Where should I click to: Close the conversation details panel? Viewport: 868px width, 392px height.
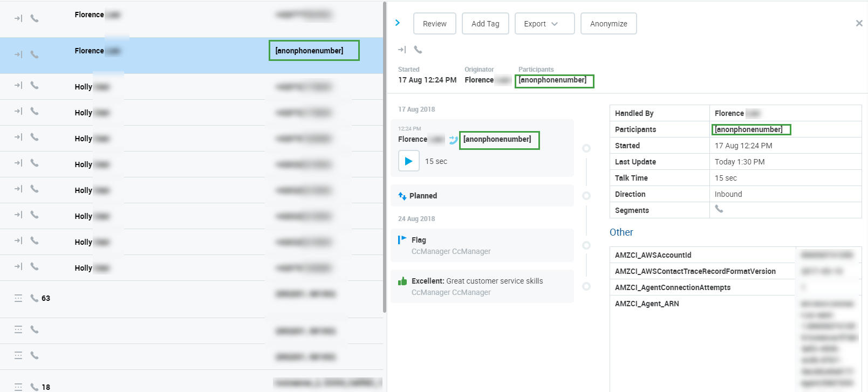859,23
